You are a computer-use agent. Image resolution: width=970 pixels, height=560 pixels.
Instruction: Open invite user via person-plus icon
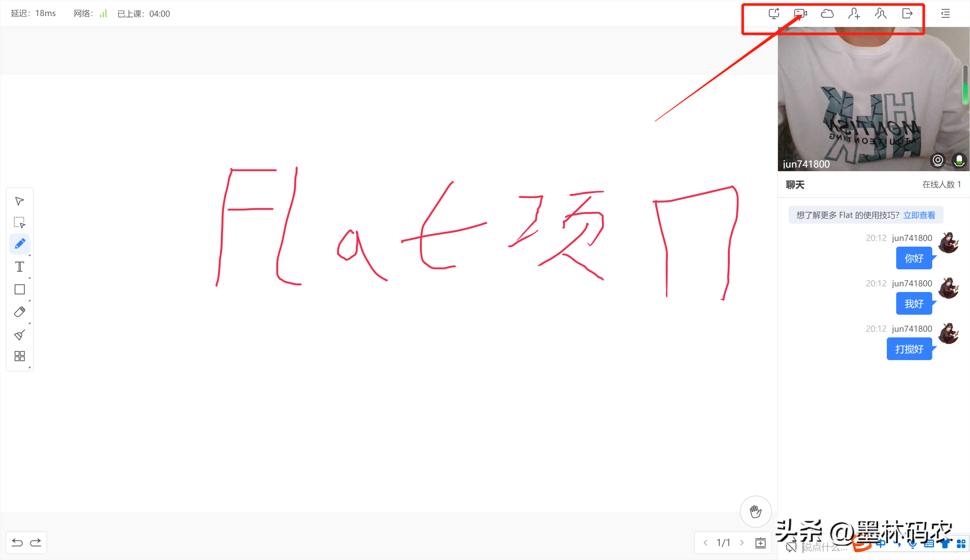pos(854,14)
